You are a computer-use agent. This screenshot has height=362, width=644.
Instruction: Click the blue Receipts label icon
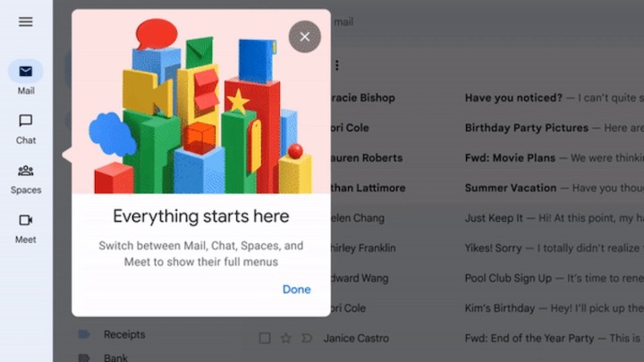coord(84,334)
